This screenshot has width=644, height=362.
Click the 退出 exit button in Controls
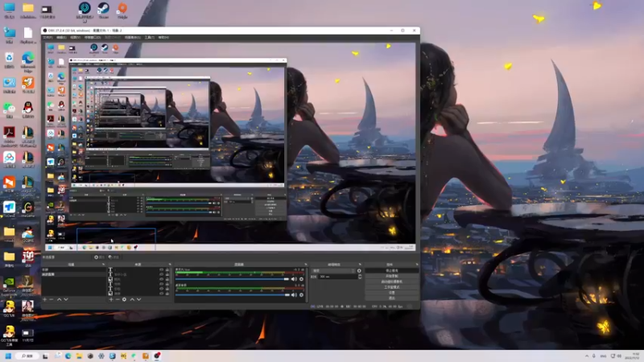[x=392, y=298]
